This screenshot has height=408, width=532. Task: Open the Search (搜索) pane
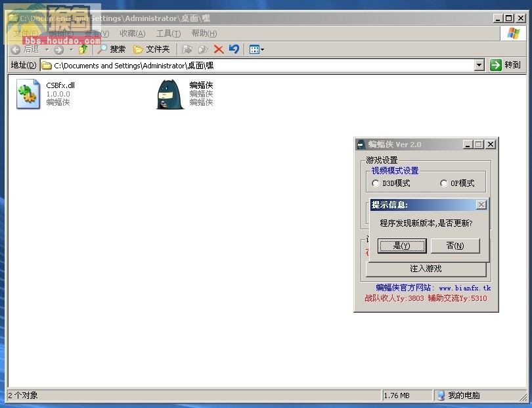[112, 49]
